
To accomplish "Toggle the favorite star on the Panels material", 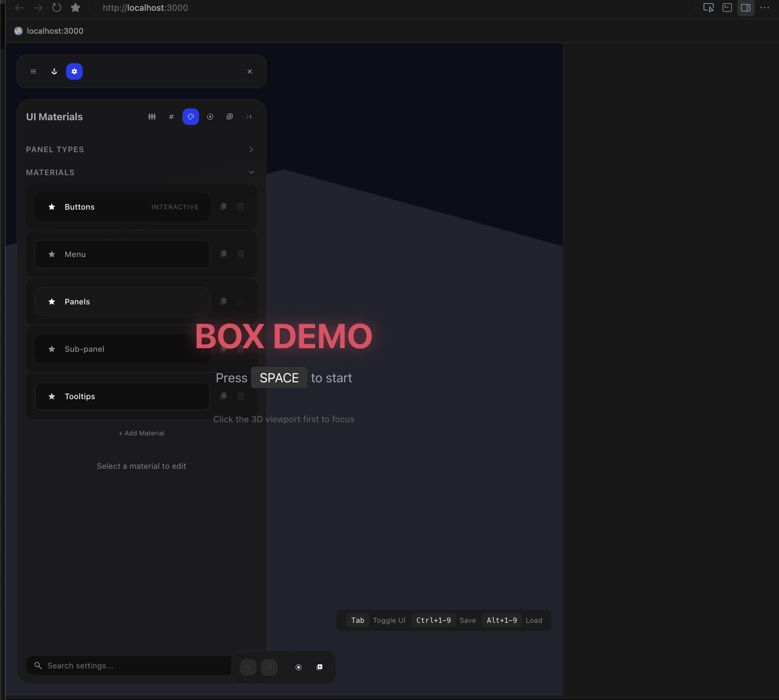I will coord(52,302).
